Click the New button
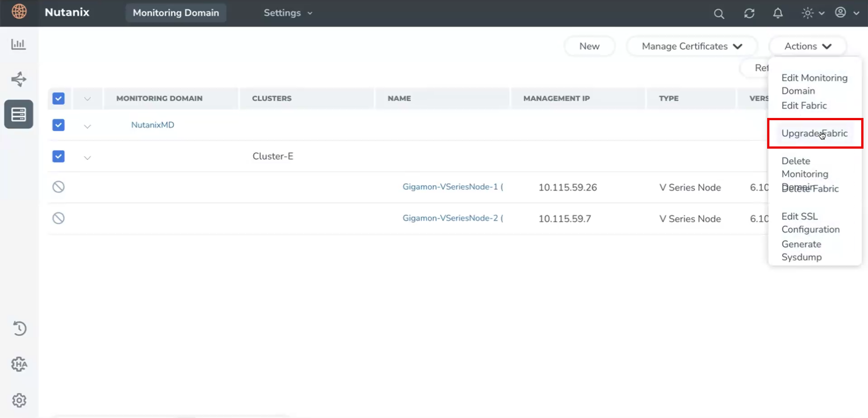 589,47
